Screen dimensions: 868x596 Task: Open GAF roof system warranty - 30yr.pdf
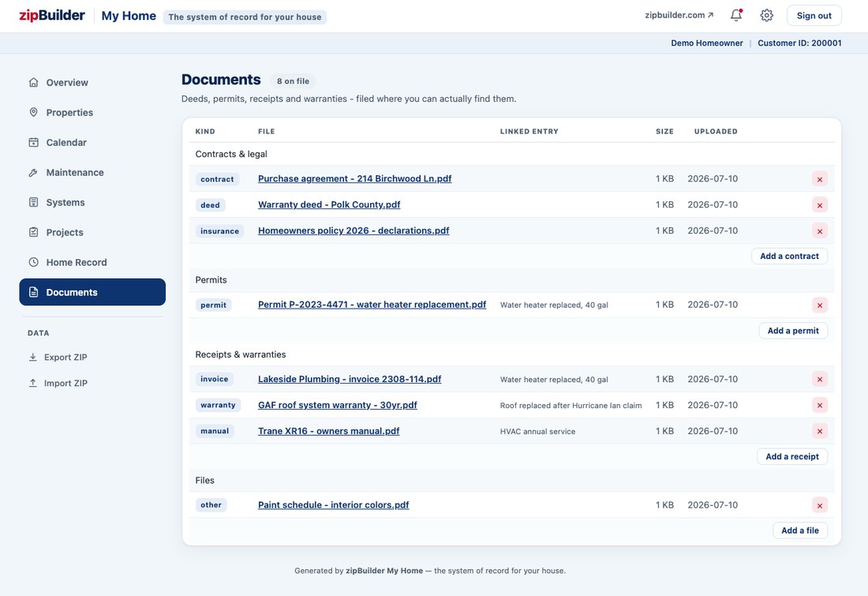coord(338,405)
